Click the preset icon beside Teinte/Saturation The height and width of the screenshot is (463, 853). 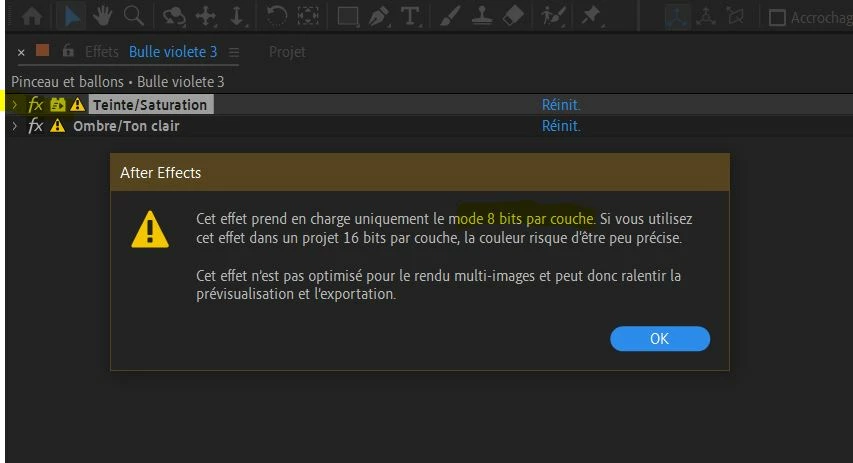point(58,104)
